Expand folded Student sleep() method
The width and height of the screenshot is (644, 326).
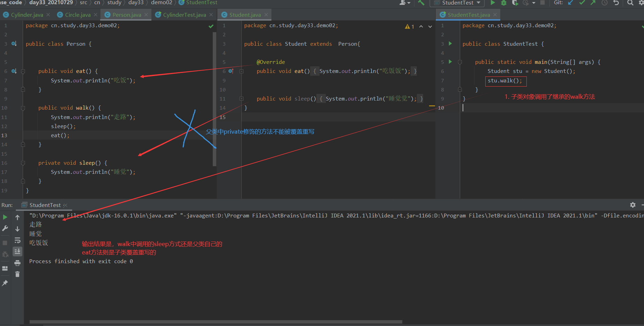(x=241, y=99)
